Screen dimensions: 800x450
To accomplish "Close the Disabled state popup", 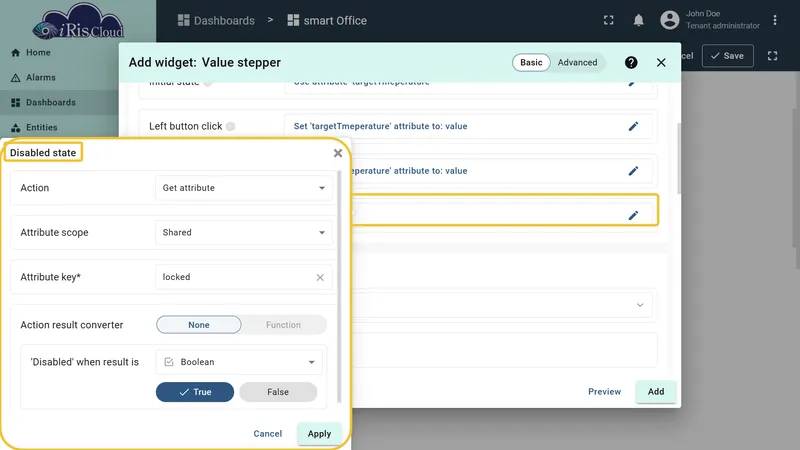I will pos(338,153).
